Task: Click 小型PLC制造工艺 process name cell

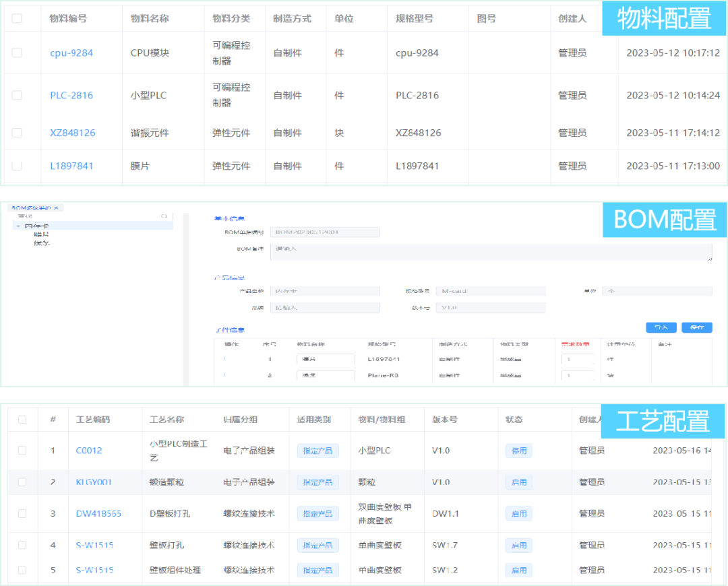Action: point(178,451)
